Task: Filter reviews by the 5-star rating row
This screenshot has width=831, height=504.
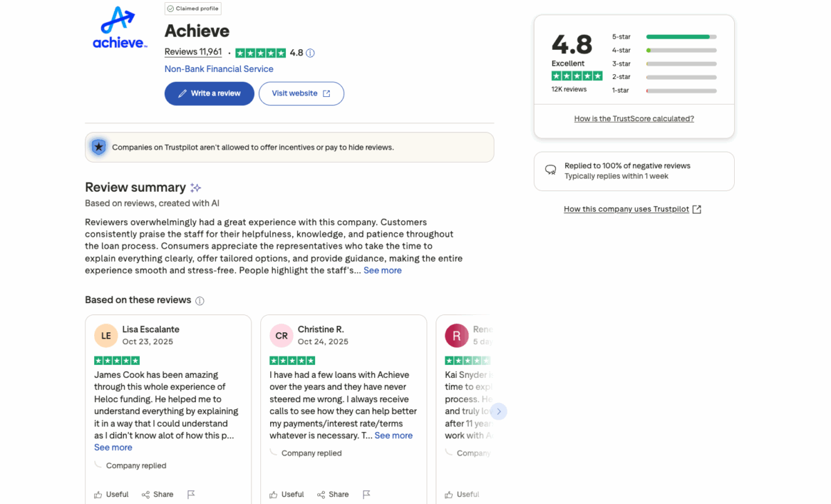Action: 681,36
